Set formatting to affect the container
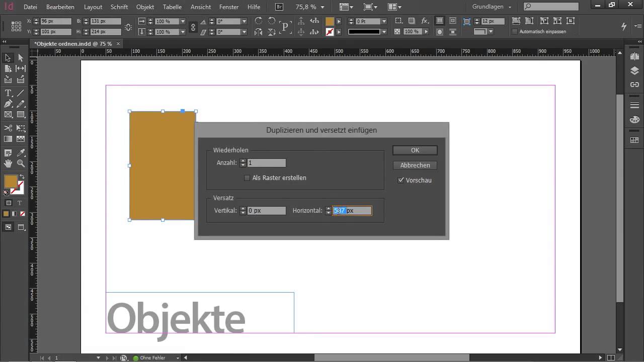 pyautogui.click(x=9, y=203)
